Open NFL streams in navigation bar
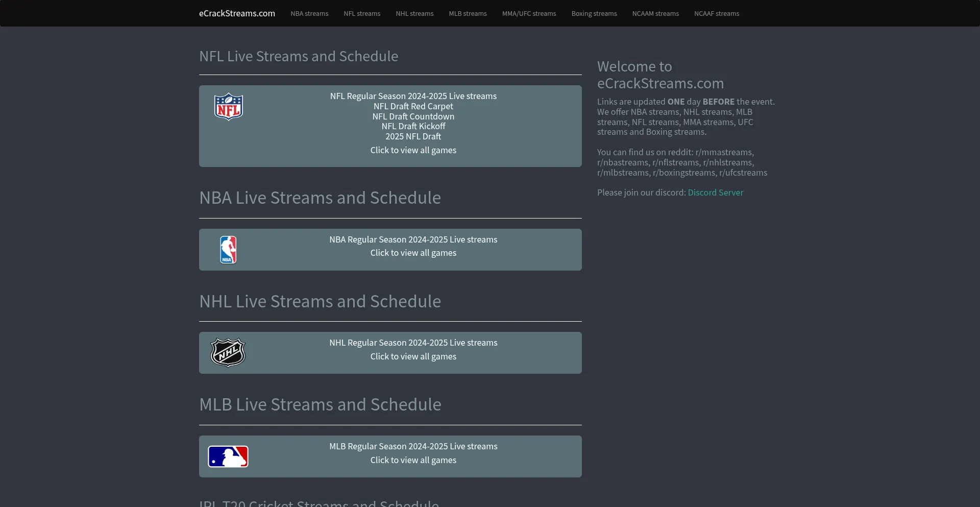 [362, 13]
